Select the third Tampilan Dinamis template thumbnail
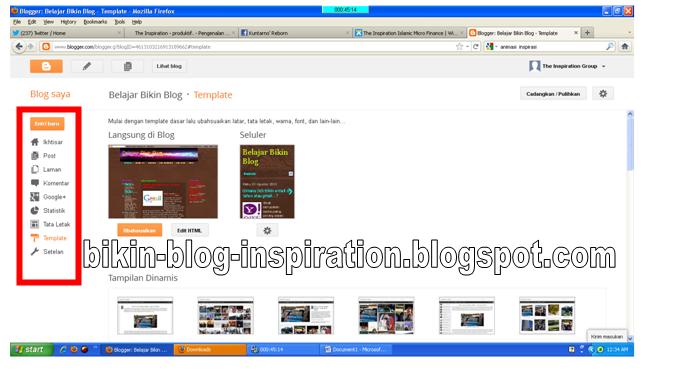The image size is (683, 388). [306, 316]
